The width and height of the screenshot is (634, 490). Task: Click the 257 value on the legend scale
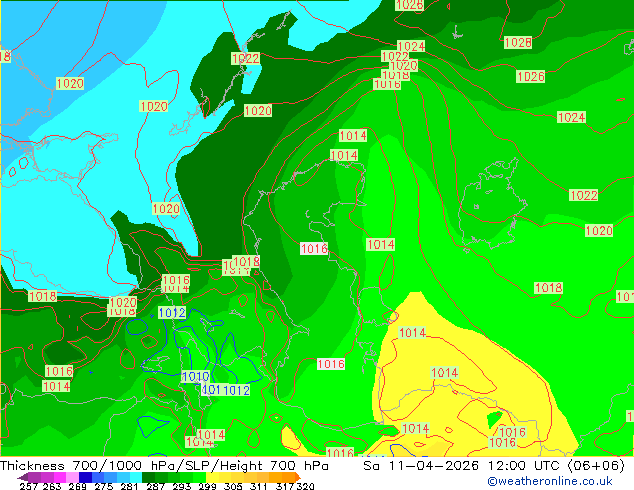point(28,486)
